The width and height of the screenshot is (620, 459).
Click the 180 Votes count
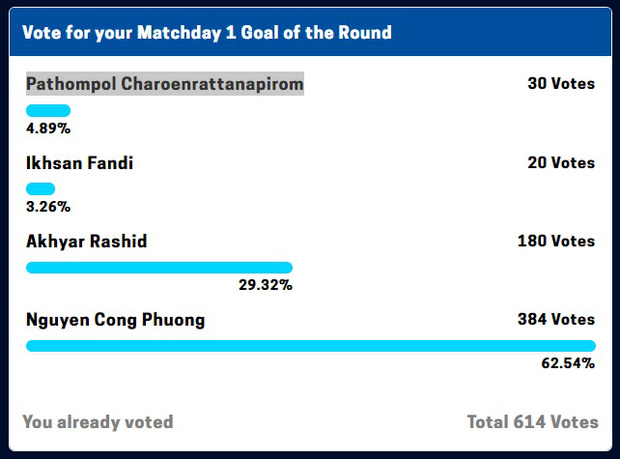[556, 241]
